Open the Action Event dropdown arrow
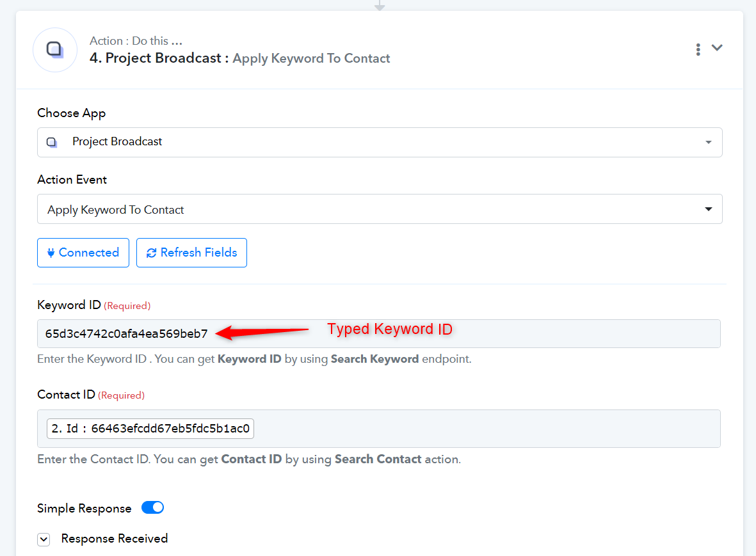 (708, 209)
